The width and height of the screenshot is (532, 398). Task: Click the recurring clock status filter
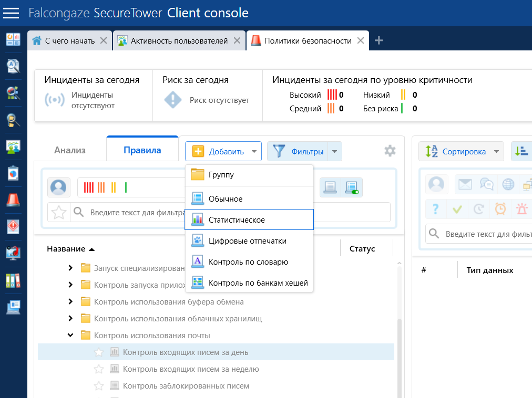coord(479,209)
